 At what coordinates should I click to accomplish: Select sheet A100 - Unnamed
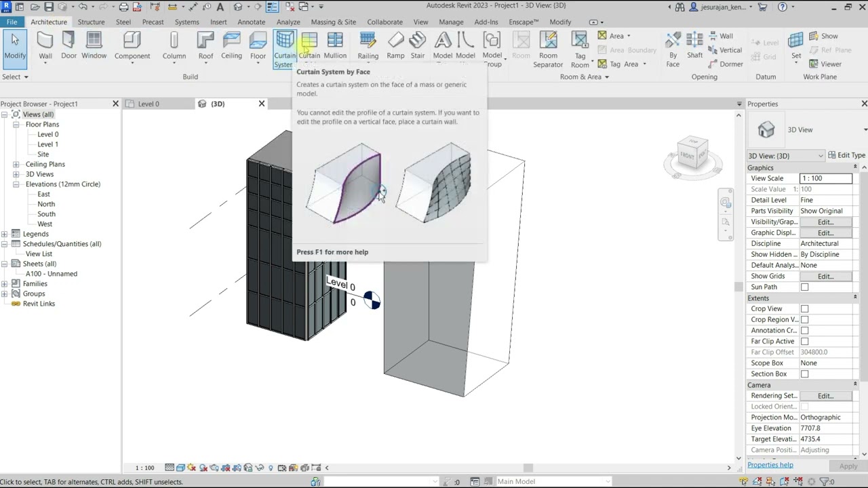coord(52,274)
